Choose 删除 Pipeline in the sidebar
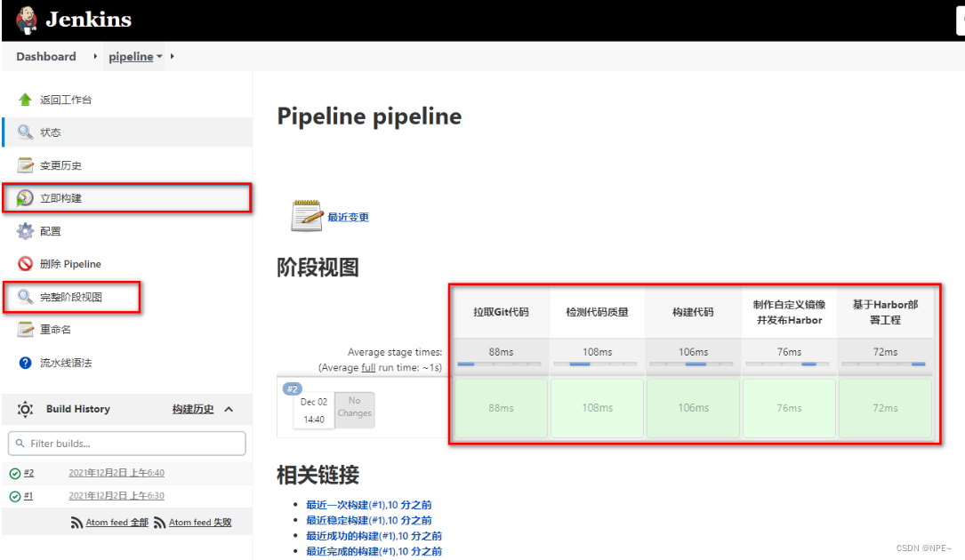Viewport: 965px width, 560px height. pos(71,264)
